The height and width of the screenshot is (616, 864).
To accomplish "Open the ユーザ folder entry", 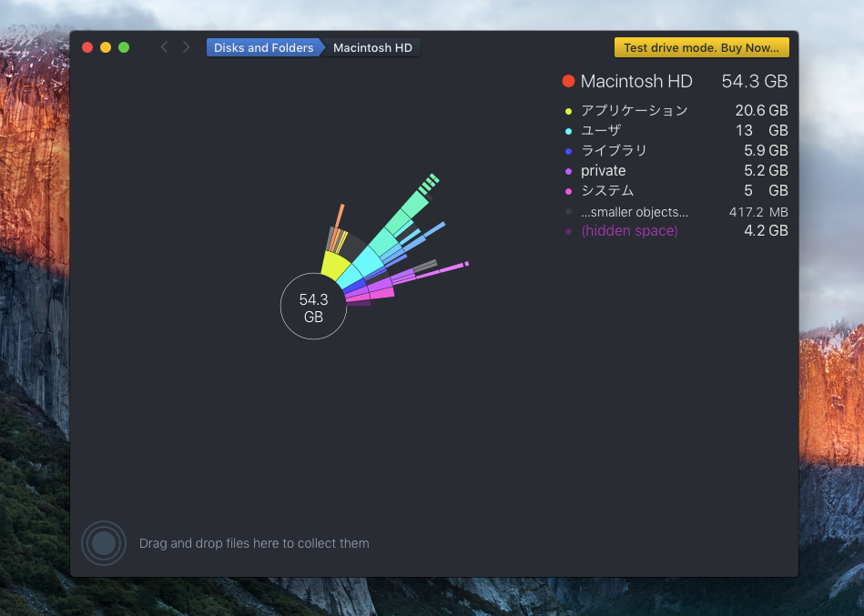I will coord(601,130).
